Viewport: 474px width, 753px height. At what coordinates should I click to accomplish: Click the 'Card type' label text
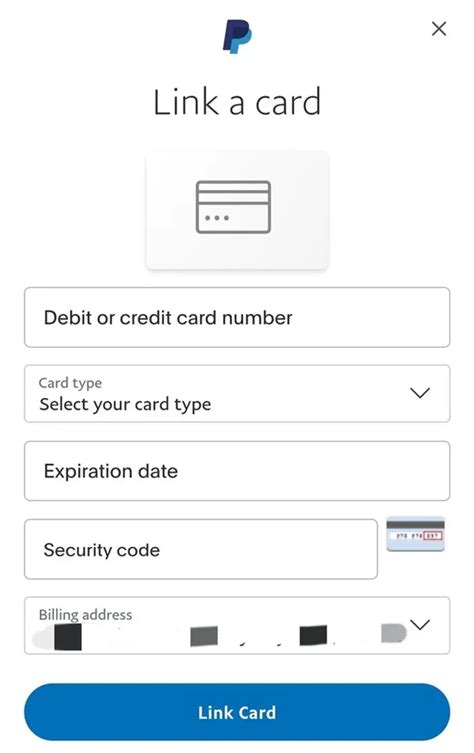click(70, 383)
